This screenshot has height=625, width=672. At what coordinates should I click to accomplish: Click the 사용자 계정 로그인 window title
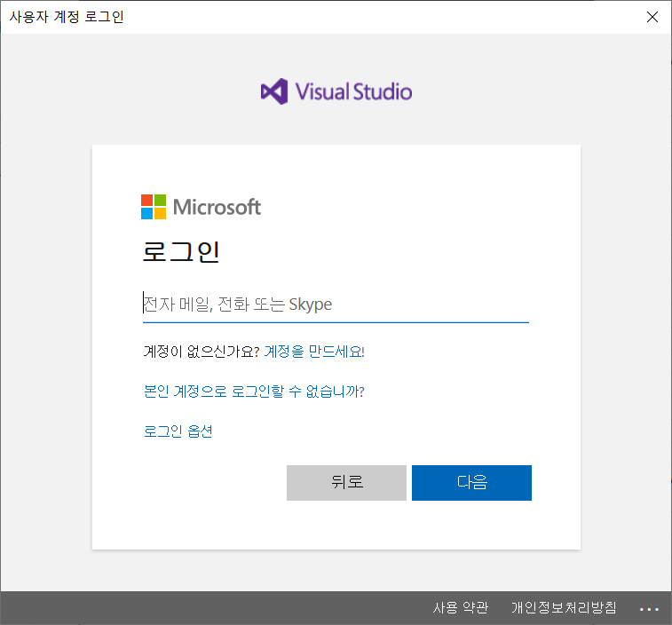67,17
